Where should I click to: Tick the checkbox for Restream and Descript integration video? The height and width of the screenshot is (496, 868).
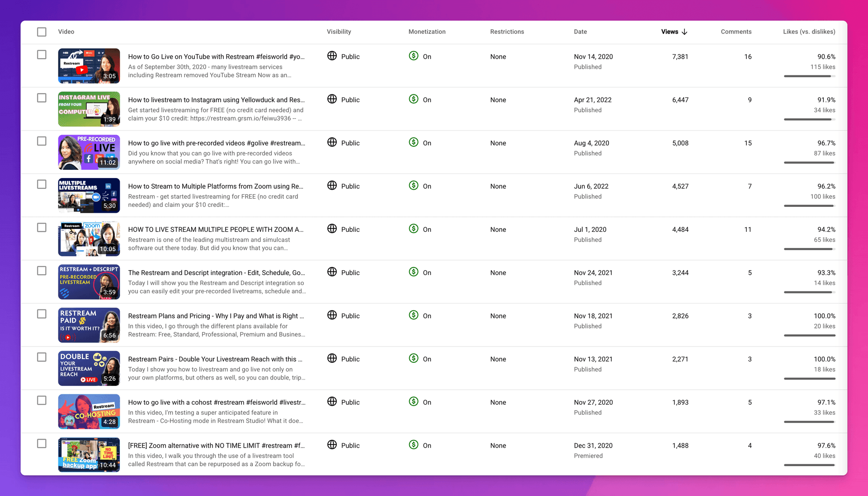click(42, 271)
